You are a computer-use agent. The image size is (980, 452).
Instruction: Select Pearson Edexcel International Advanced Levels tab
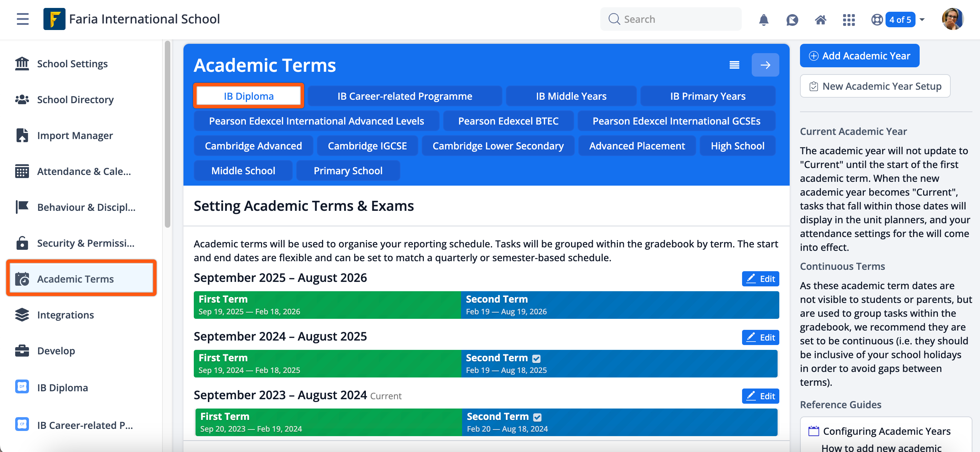tap(316, 121)
